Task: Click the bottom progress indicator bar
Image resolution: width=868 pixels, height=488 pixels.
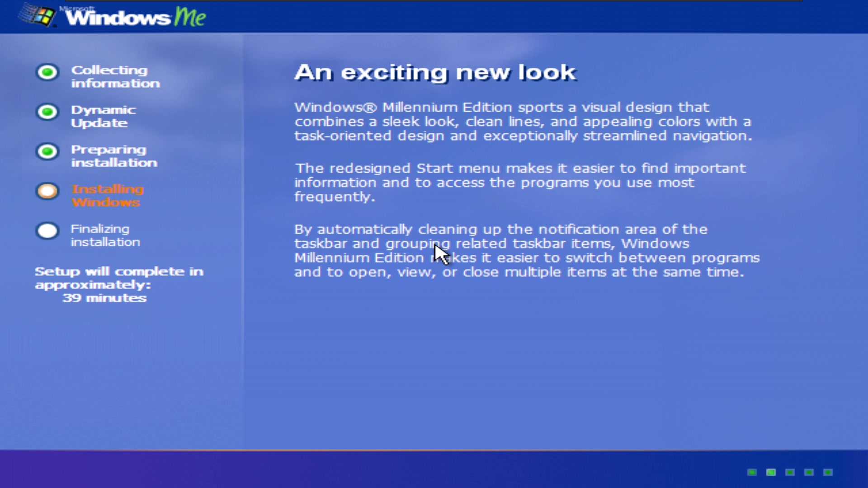Action: [791, 472]
